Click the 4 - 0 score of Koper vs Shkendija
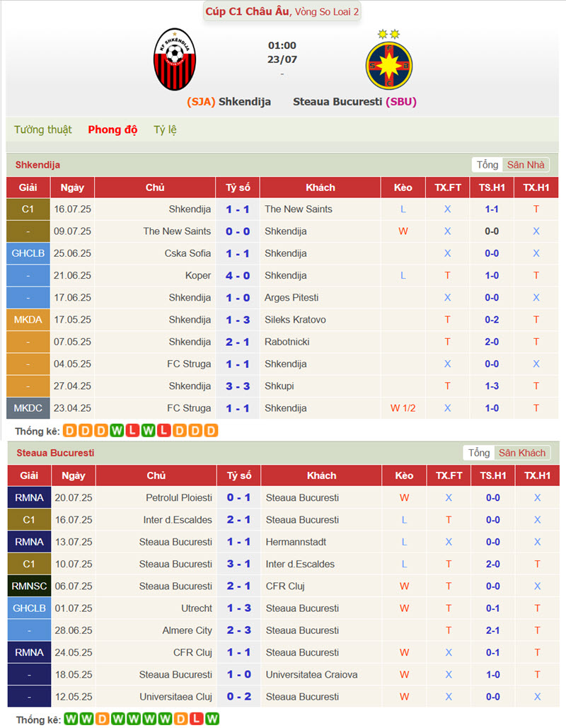 238,276
